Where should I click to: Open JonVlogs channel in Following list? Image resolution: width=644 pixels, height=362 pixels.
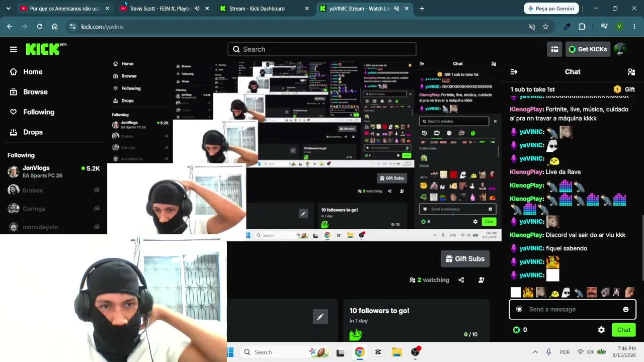[x=53, y=172]
